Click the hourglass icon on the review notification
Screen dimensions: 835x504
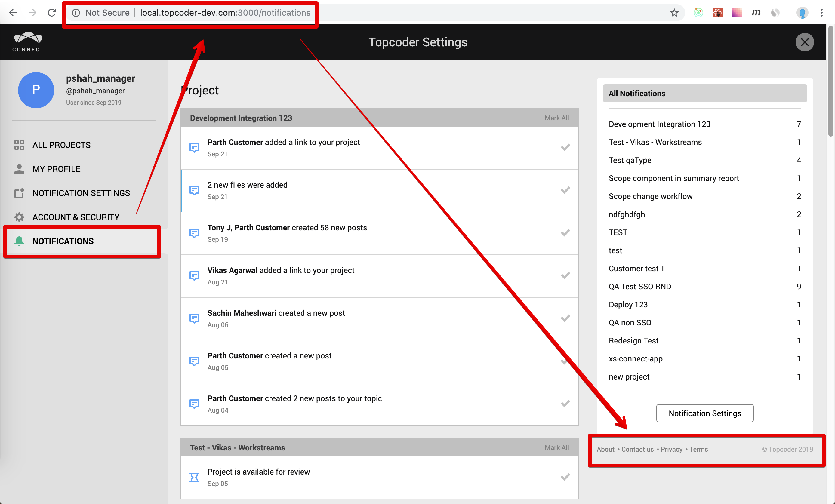click(194, 477)
